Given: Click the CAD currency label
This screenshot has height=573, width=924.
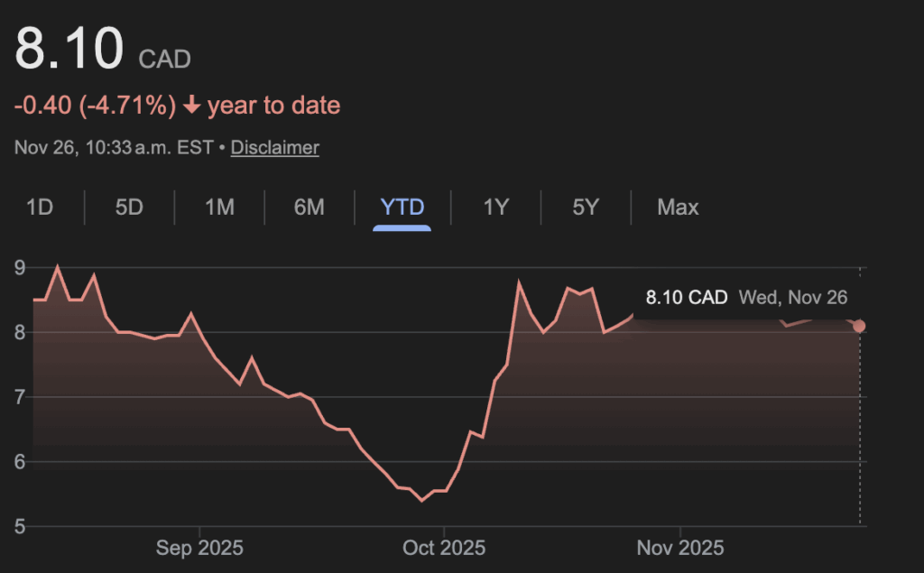Looking at the screenshot, I should [x=164, y=60].
